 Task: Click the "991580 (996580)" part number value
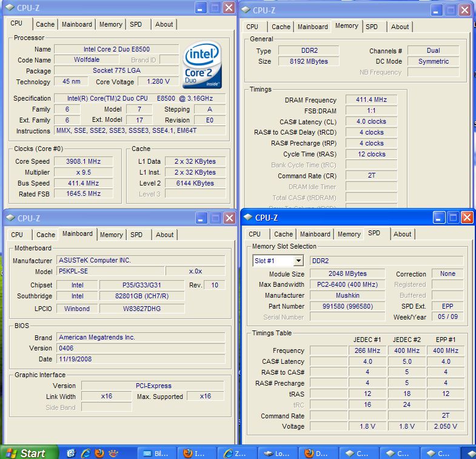coord(347,306)
